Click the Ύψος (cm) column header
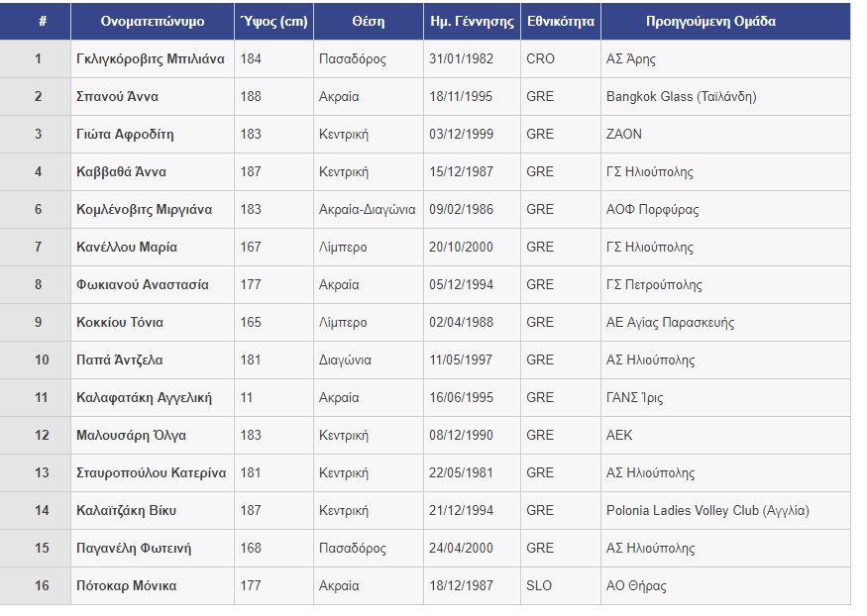The image size is (867, 616). pos(273,22)
